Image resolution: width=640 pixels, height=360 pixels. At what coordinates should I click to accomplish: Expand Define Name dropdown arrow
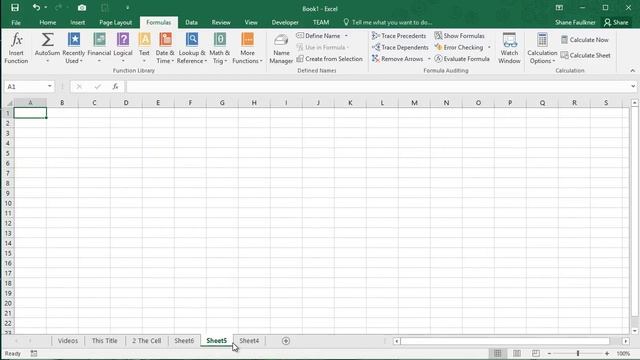(346, 36)
